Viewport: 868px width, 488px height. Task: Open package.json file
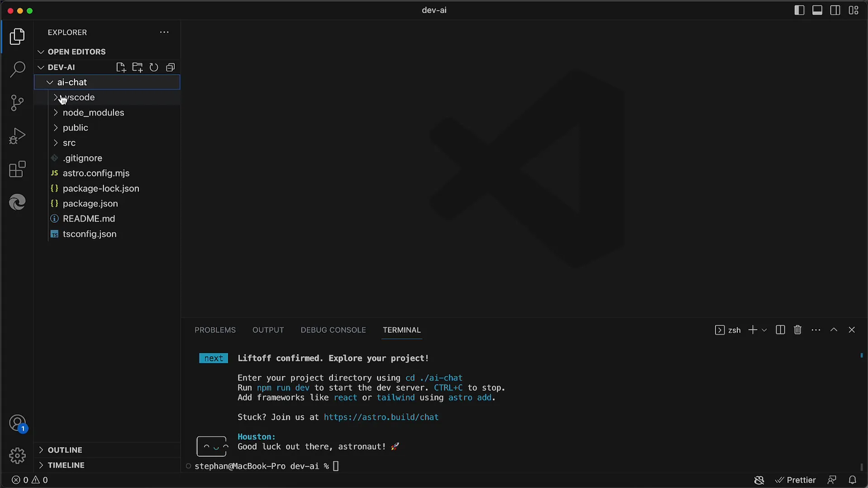click(x=107, y=203)
